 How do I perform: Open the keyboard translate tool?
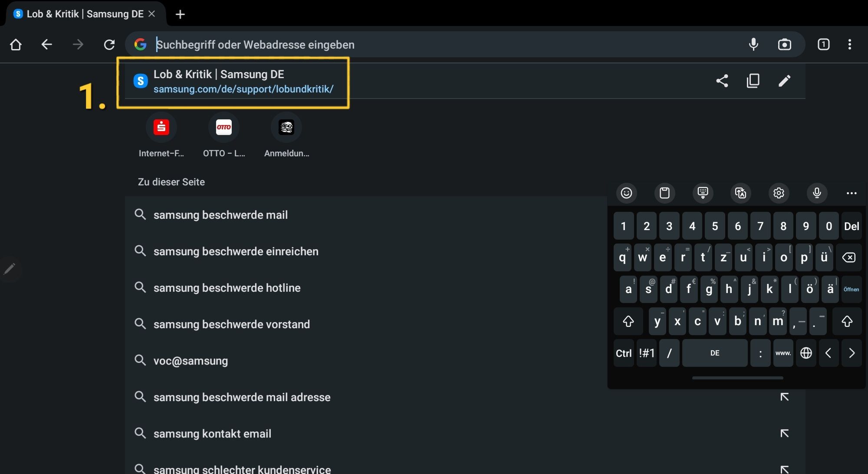click(x=741, y=193)
